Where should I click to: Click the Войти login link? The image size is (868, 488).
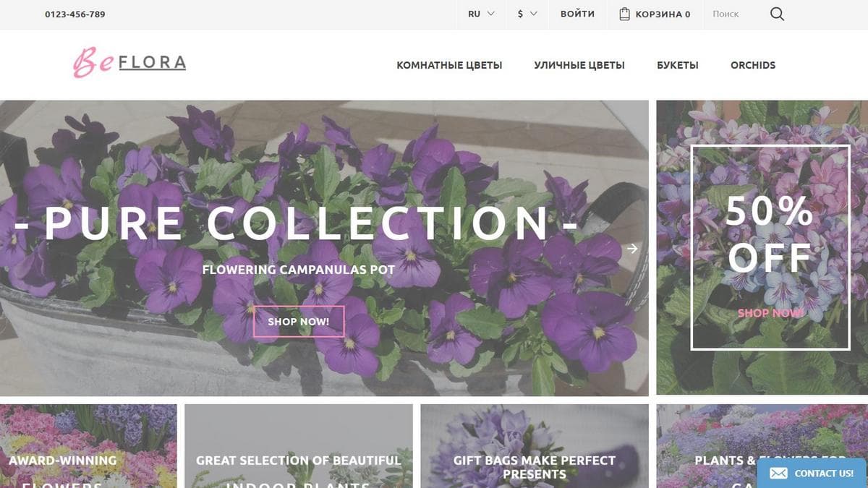(577, 14)
